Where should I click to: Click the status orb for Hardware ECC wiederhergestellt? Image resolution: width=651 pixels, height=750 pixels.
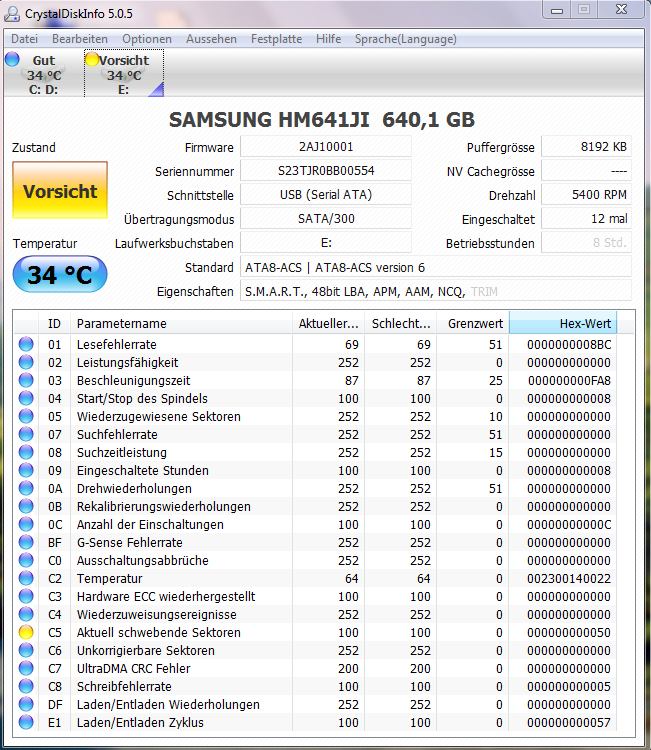tap(26, 596)
